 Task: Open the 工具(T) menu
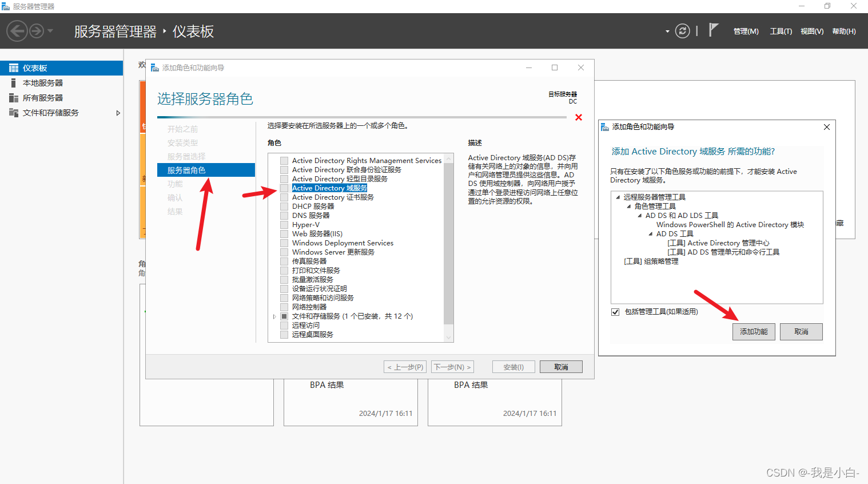781,31
